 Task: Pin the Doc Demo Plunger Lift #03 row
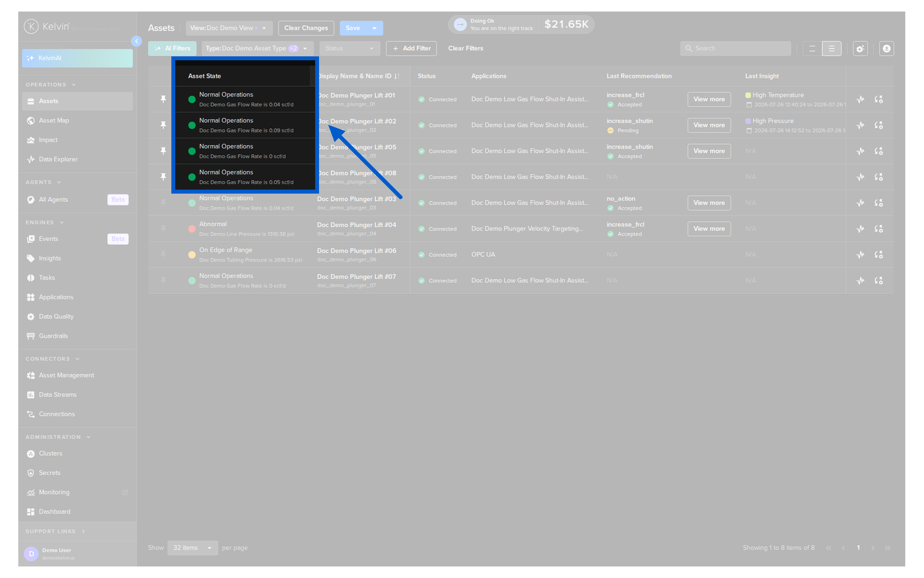163,203
